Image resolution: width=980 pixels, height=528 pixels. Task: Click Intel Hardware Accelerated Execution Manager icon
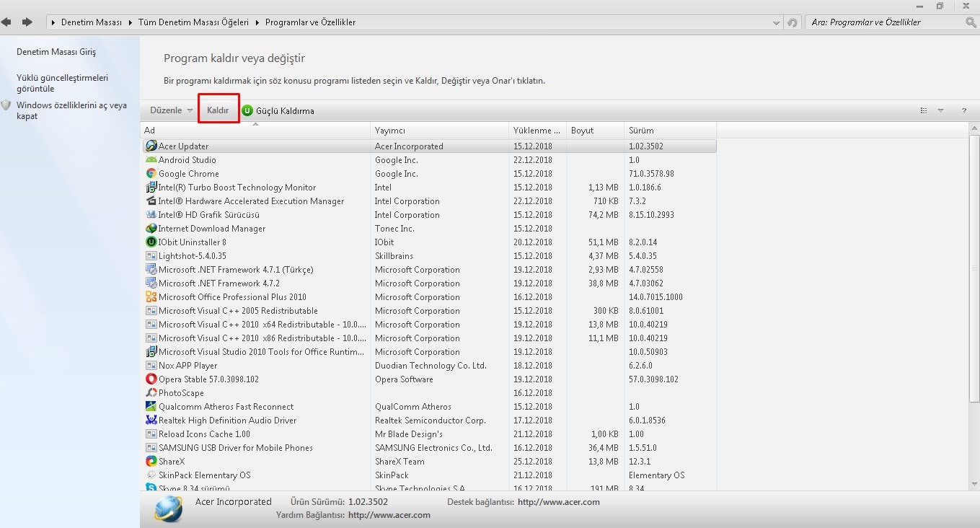coord(151,201)
